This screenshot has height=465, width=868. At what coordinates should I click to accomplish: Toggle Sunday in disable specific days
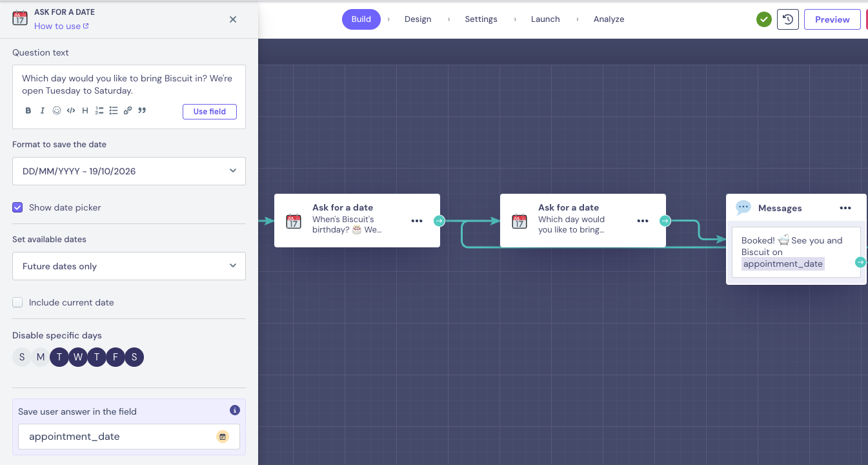point(22,357)
